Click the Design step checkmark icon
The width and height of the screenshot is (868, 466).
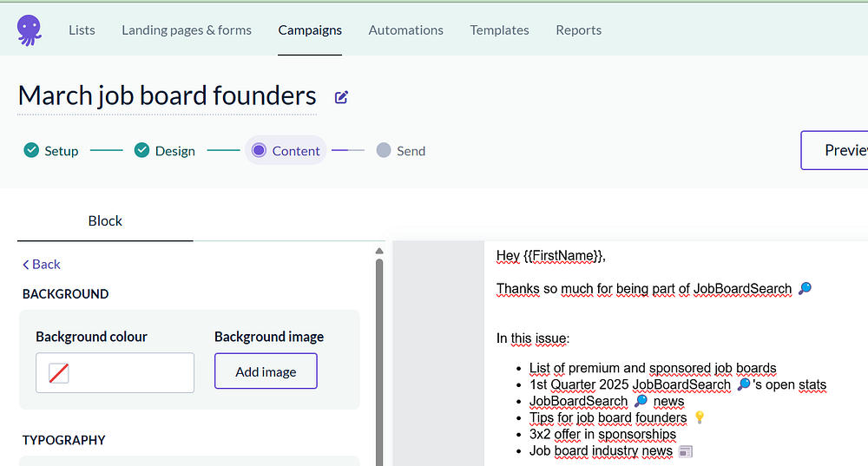click(142, 150)
